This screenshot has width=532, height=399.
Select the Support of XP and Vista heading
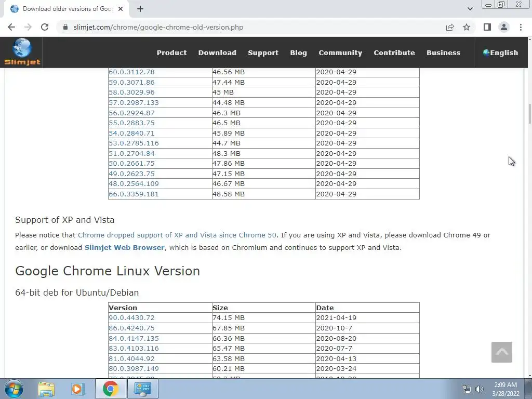point(65,220)
